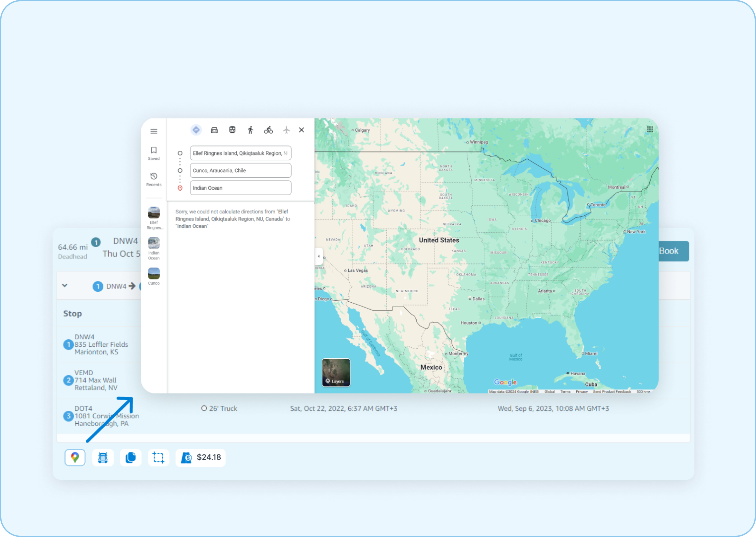Open the Google Maps hamburger menu
This screenshot has width=756, height=537.
(x=154, y=131)
